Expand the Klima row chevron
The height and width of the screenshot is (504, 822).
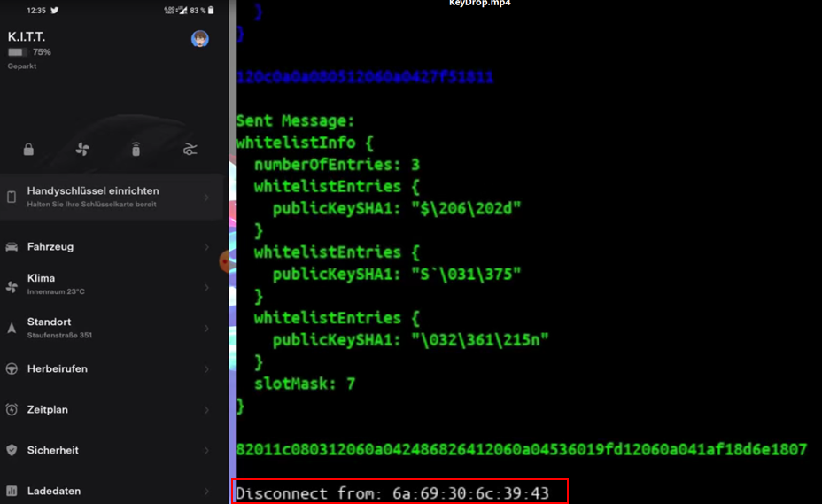[206, 287]
